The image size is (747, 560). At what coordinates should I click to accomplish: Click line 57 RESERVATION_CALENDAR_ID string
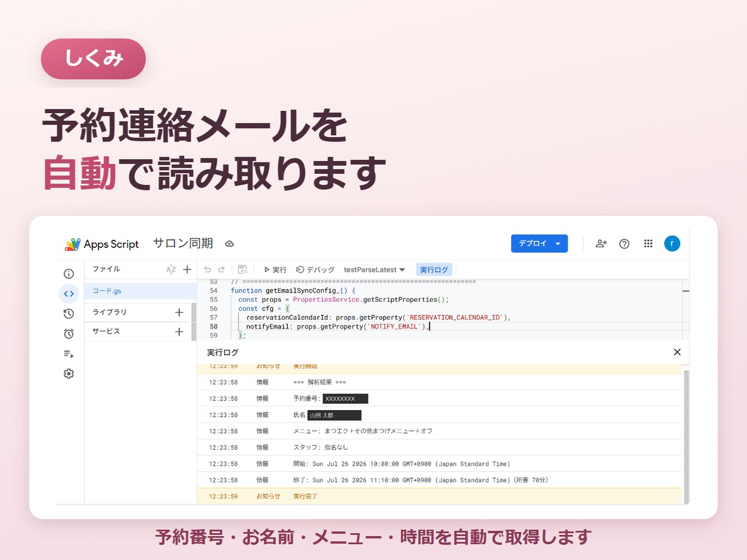pyautogui.click(x=455, y=318)
